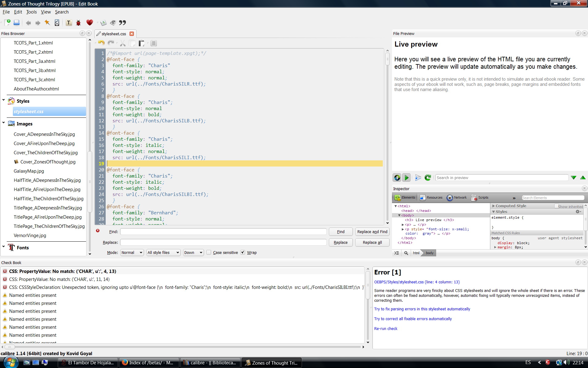Click the Paste icon in the editor toolbar
This screenshot has height=368, width=588.
(x=141, y=43)
